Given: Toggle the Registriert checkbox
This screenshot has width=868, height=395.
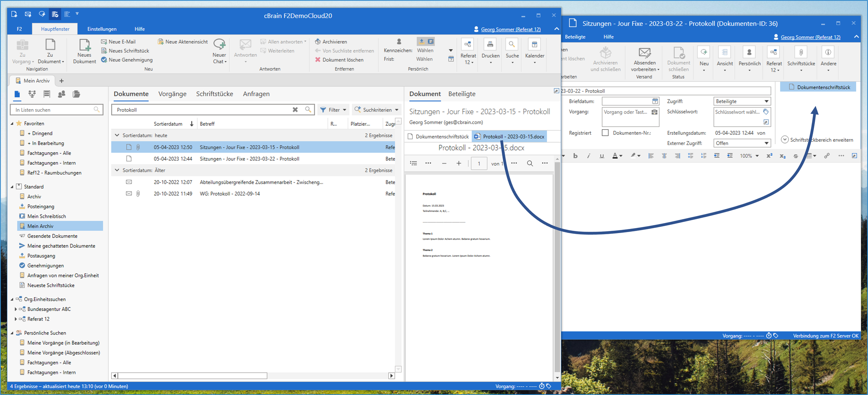Looking at the screenshot, I should tap(605, 133).
